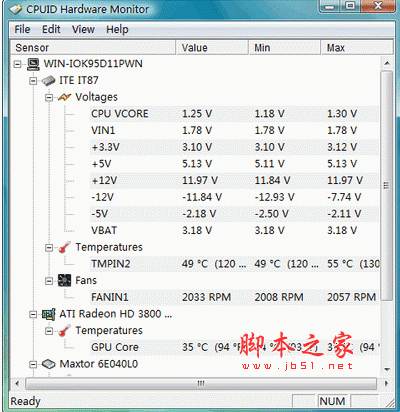Click the horizontal scrollbar right arrow

click(386, 383)
